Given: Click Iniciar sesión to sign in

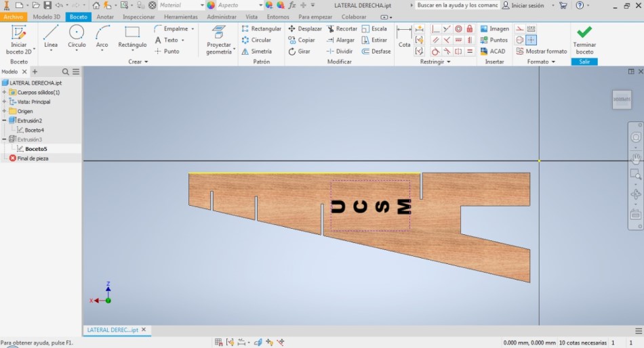Looking at the screenshot, I should pyautogui.click(x=523, y=5).
